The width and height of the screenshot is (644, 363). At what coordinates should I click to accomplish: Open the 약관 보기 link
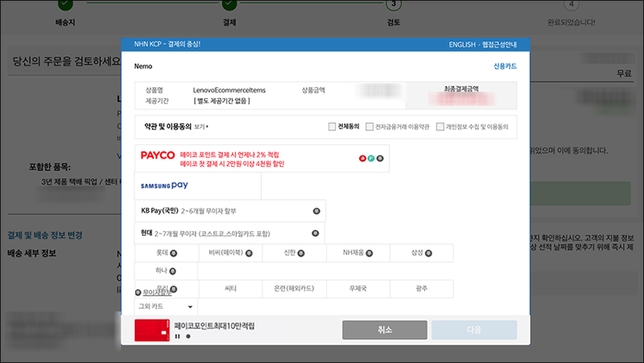[201, 127]
